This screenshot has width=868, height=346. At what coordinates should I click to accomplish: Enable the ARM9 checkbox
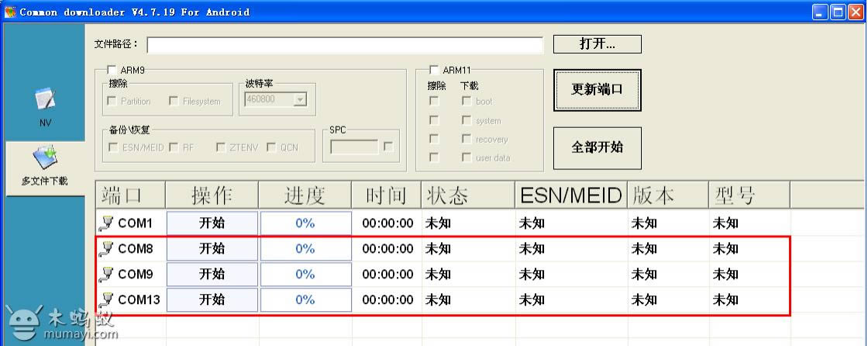(112, 70)
